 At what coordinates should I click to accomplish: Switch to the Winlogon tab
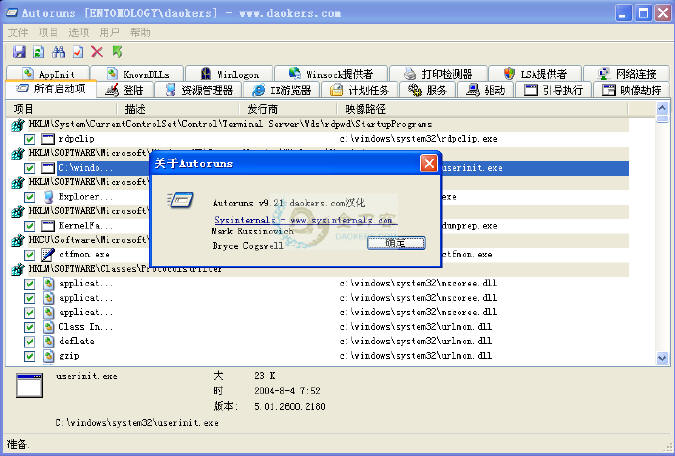(x=230, y=74)
